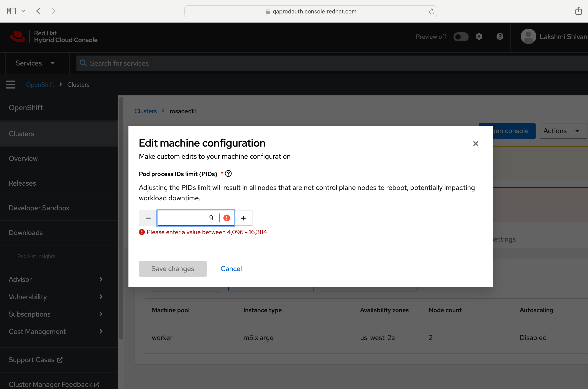
Task: Toggle the hamburger navigation menu icon
Action: coord(10,85)
